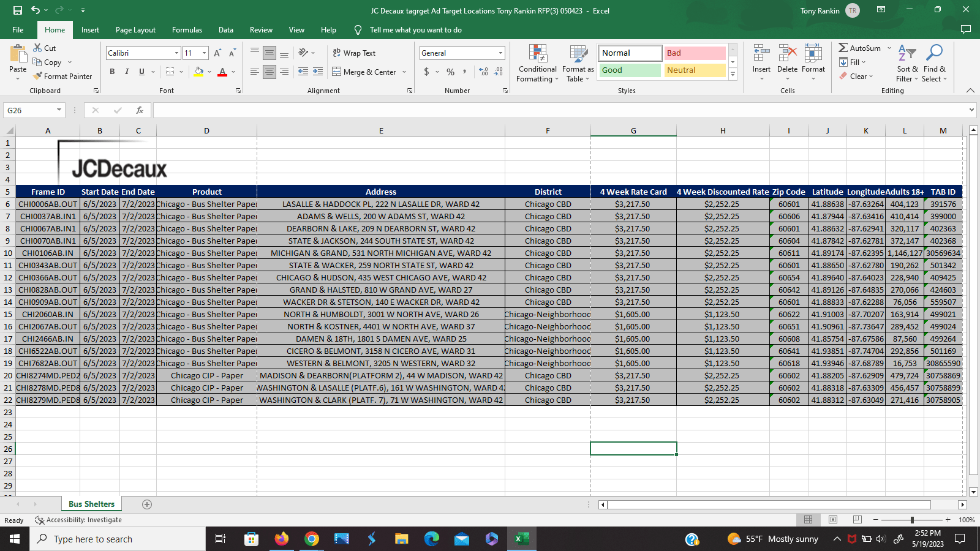The width and height of the screenshot is (980, 551).
Task: Click Decrease Decimal icon
Action: pos(499,72)
